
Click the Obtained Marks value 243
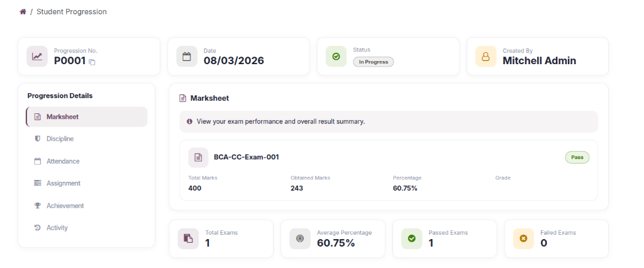[x=297, y=188]
